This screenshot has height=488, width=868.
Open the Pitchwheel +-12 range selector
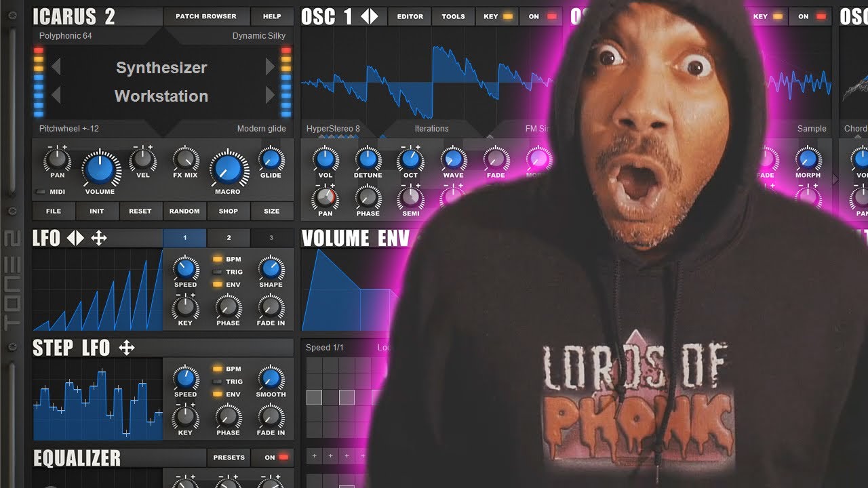[69, 129]
